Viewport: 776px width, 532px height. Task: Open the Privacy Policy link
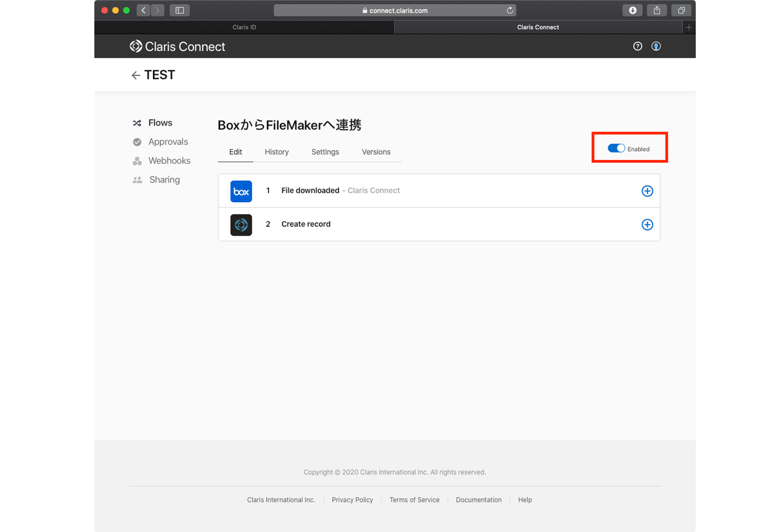tap(352, 500)
